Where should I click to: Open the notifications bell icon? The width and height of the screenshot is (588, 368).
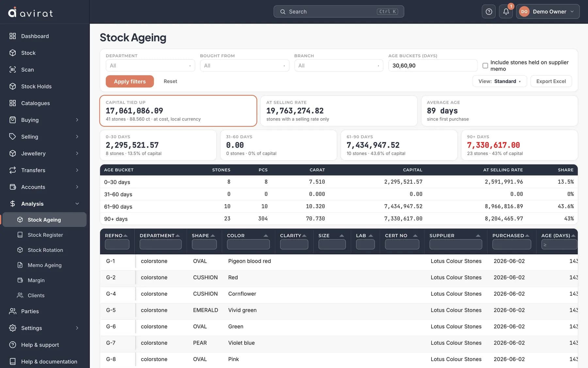coord(506,11)
